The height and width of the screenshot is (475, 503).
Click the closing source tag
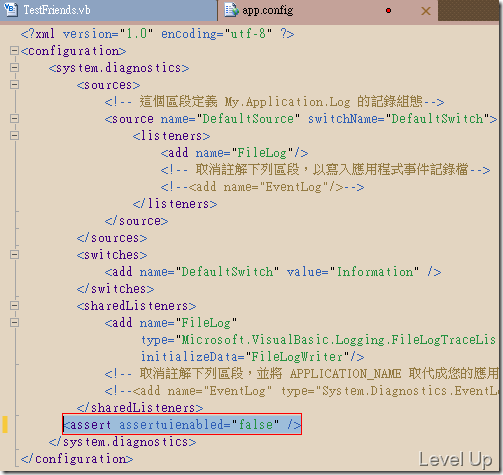[x=136, y=221]
